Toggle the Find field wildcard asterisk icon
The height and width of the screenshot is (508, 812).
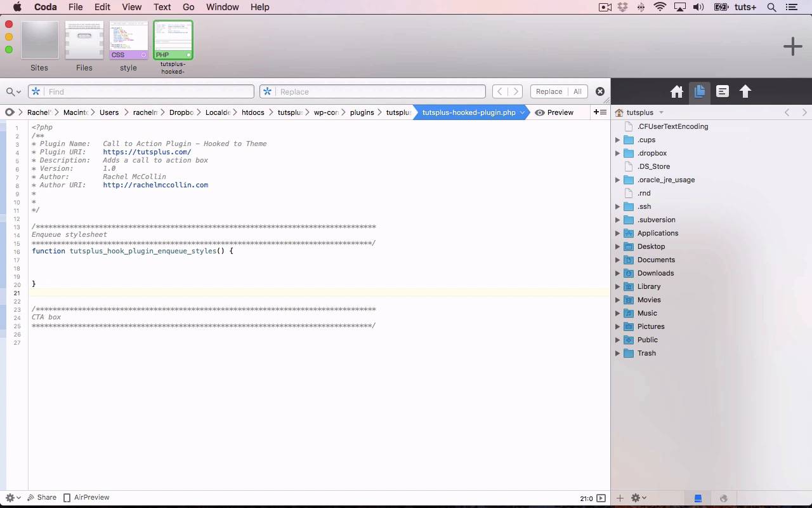click(x=36, y=91)
